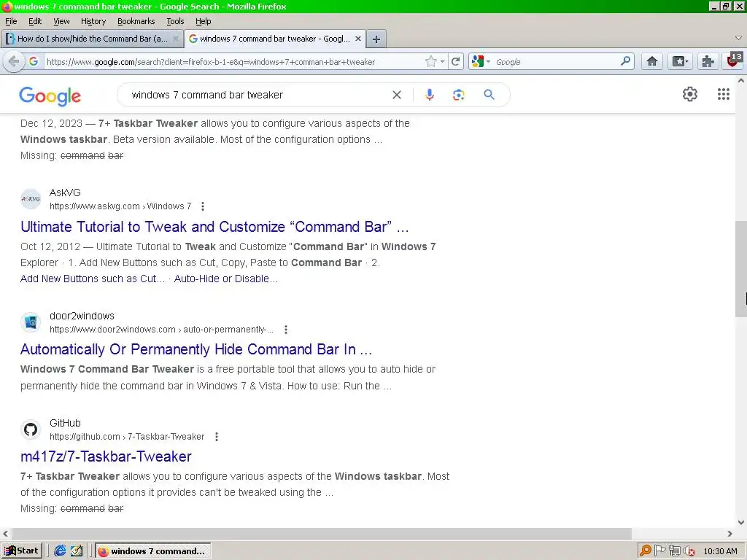Click the GitHub site favicon

tap(31, 429)
